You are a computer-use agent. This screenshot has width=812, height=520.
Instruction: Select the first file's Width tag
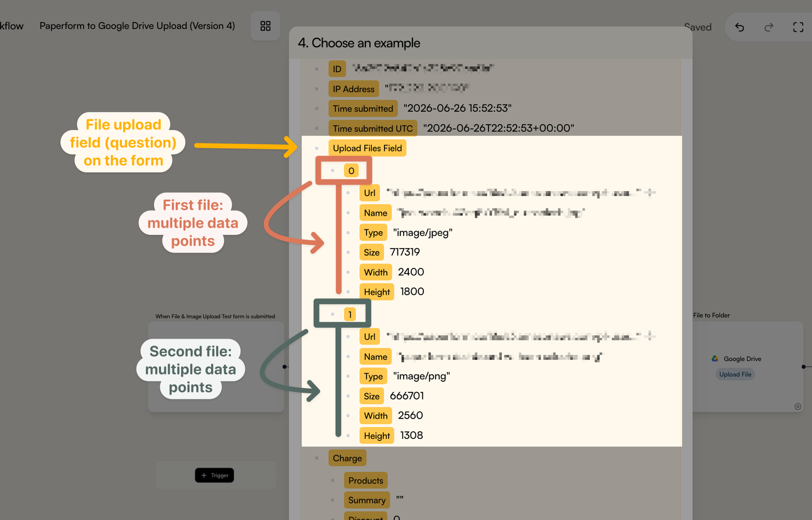click(376, 272)
